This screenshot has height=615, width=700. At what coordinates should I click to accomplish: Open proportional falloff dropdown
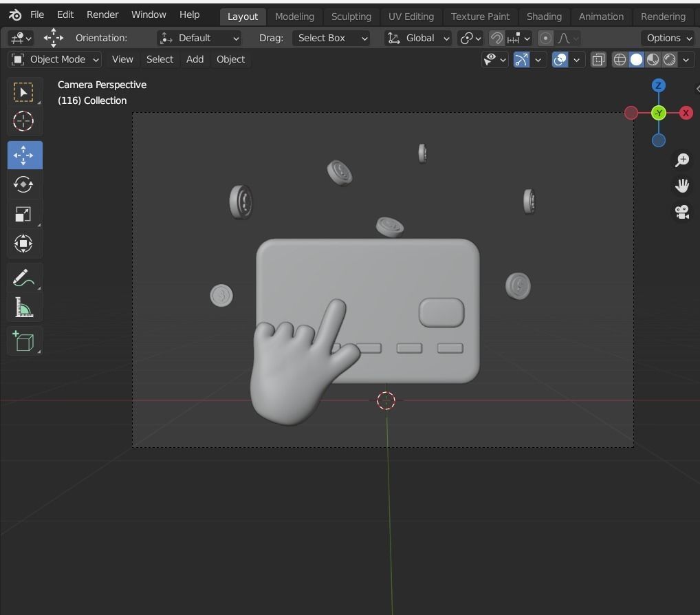tap(568, 39)
